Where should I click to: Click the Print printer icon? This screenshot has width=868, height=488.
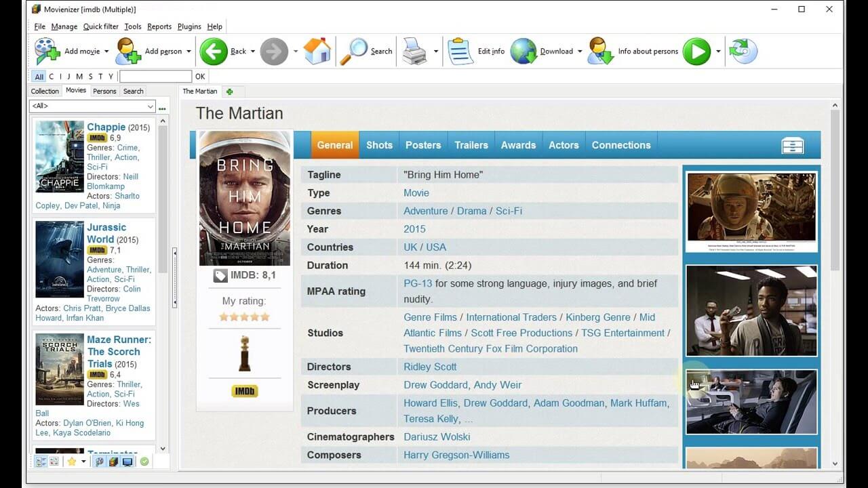pyautogui.click(x=414, y=52)
